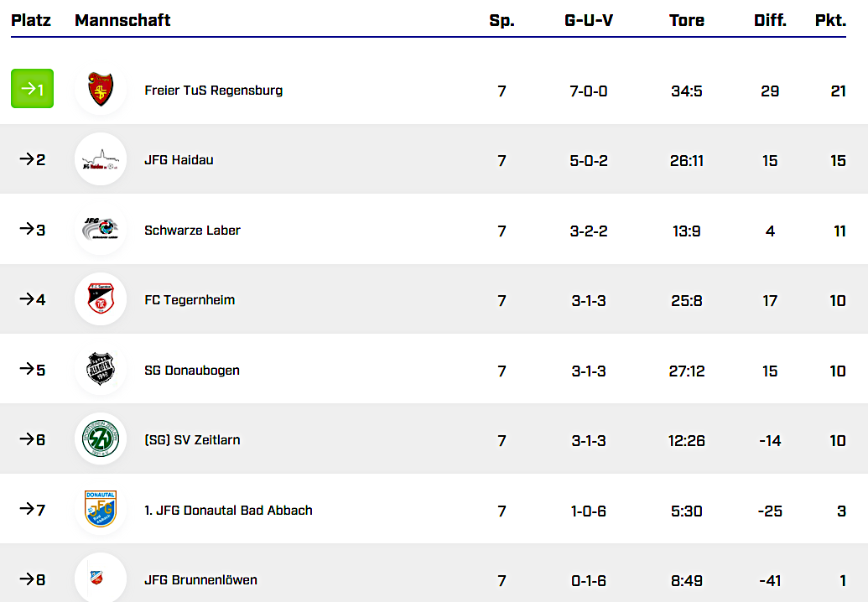Click the Tore column header
Screen dimensions: 868x602
click(687, 21)
